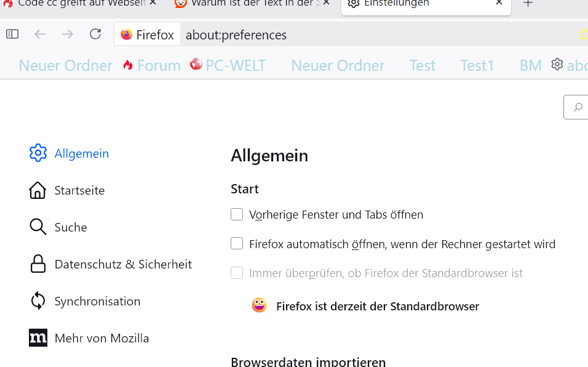This screenshot has width=588, height=367.
Task: Open Mehr von Mozilla page
Action: 101,339
